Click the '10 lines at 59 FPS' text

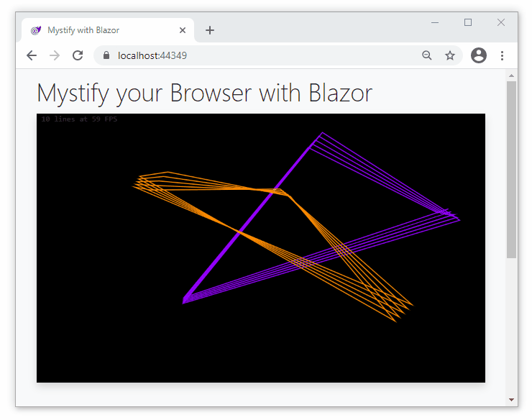(79, 119)
